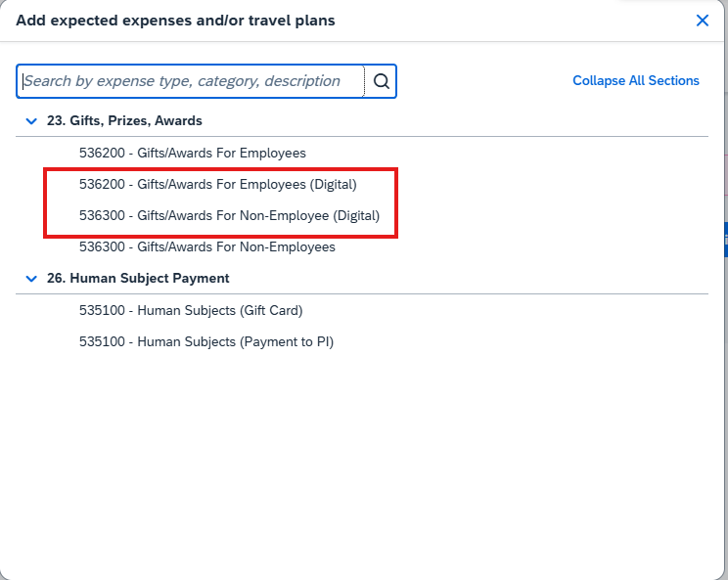Focus the expense type search field
The height and width of the screenshot is (580, 728).
click(191, 81)
